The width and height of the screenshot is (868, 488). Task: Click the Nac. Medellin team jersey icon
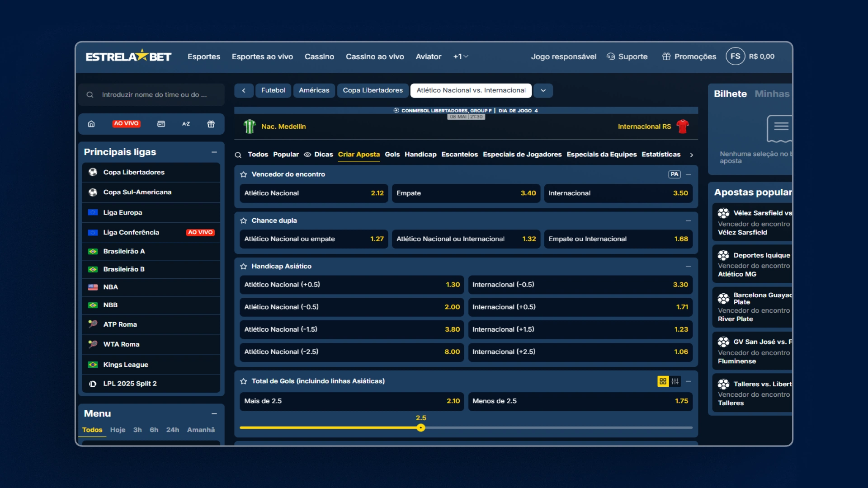[250, 127]
